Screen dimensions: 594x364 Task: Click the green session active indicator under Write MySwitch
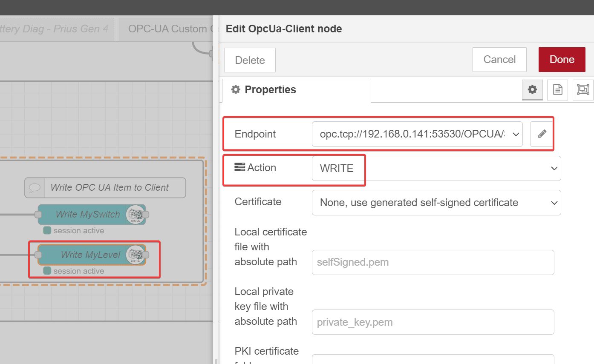(47, 230)
